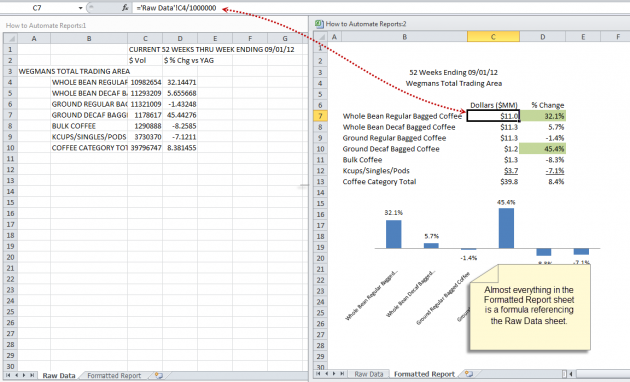This screenshot has width=630, height=382.
Task: Select row 7 header in right window
Action: [x=320, y=116]
